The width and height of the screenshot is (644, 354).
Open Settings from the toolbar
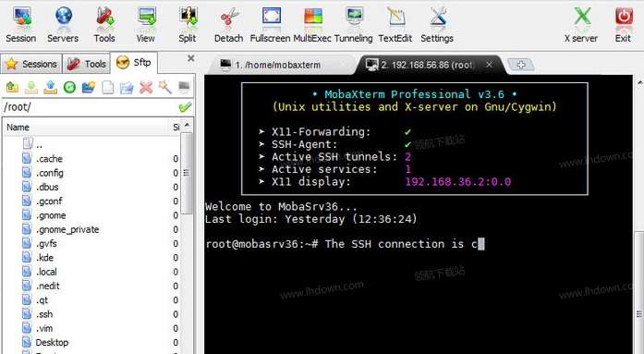pyautogui.click(x=437, y=24)
